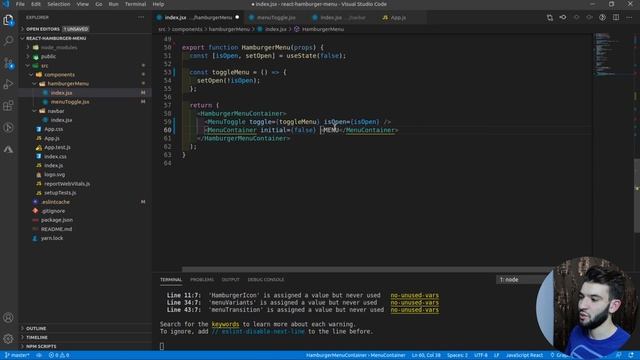Go to next change arrow icon
Image resolution: width=640 pixels, height=360 pixels.
coord(589,18)
